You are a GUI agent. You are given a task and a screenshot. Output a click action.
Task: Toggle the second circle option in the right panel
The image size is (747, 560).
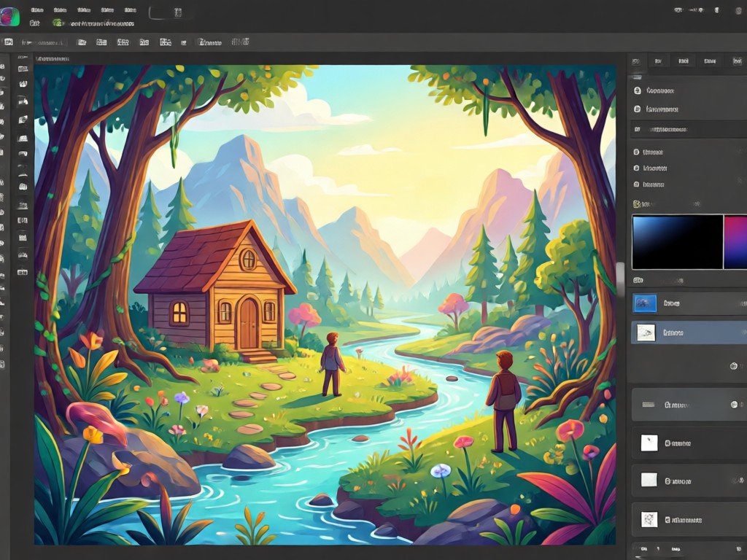tap(638, 109)
